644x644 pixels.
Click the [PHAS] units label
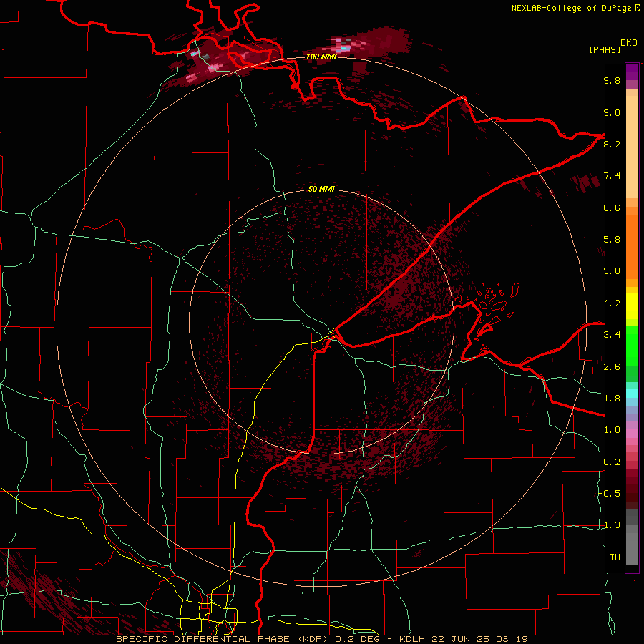[605, 49]
